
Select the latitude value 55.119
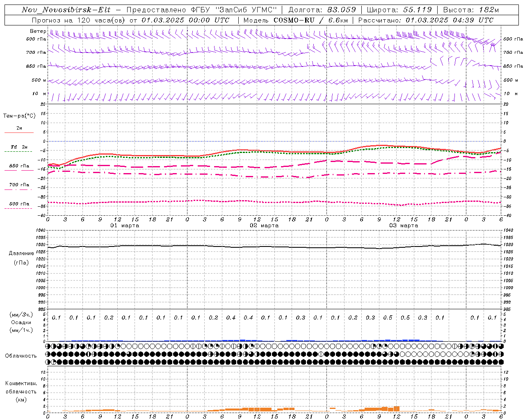418,10
